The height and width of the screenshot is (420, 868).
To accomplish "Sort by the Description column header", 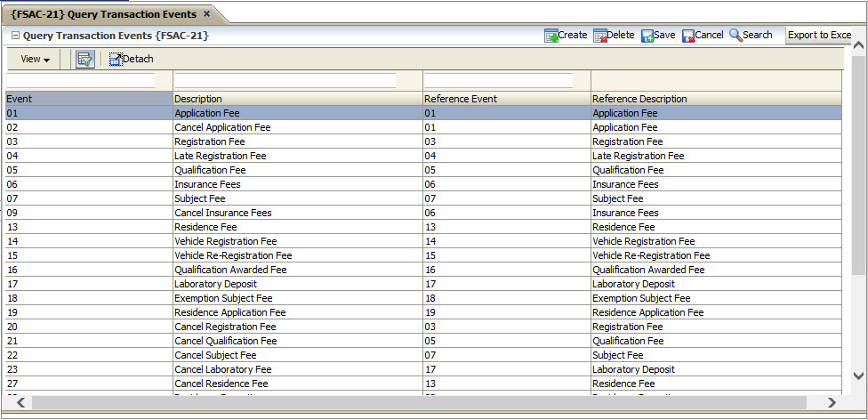I will pos(198,99).
